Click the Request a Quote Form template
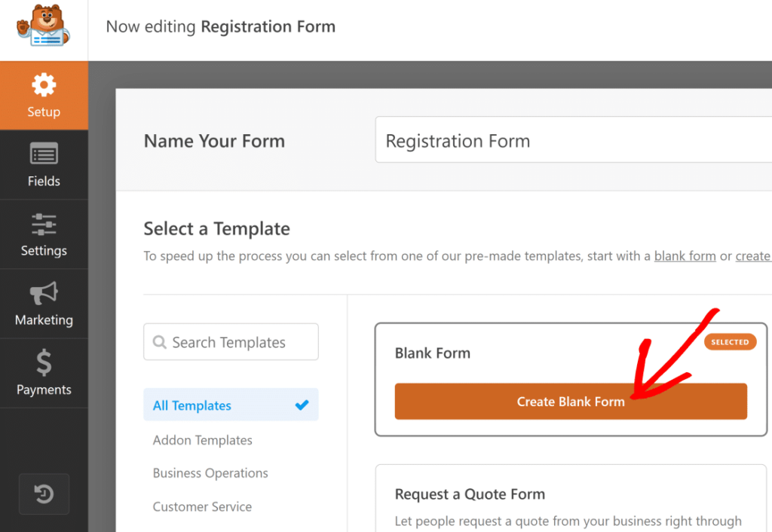 470,494
